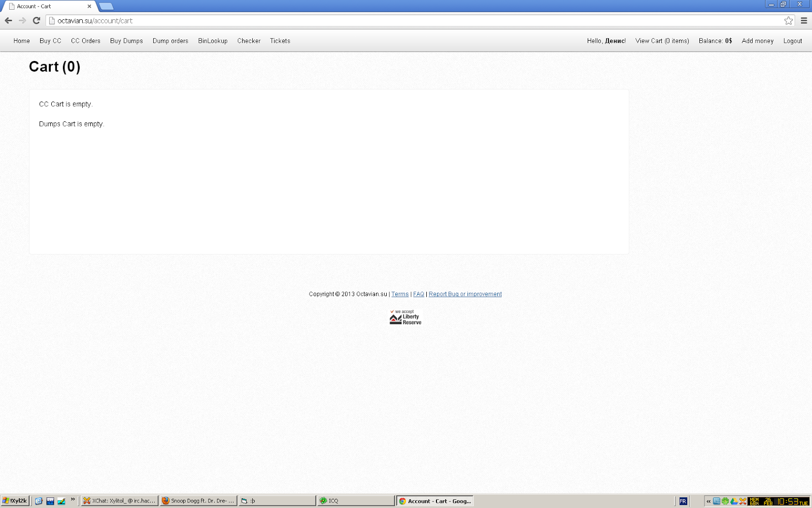This screenshot has width=812, height=508.
Task: Go to Buy CC page
Action: tap(50, 41)
